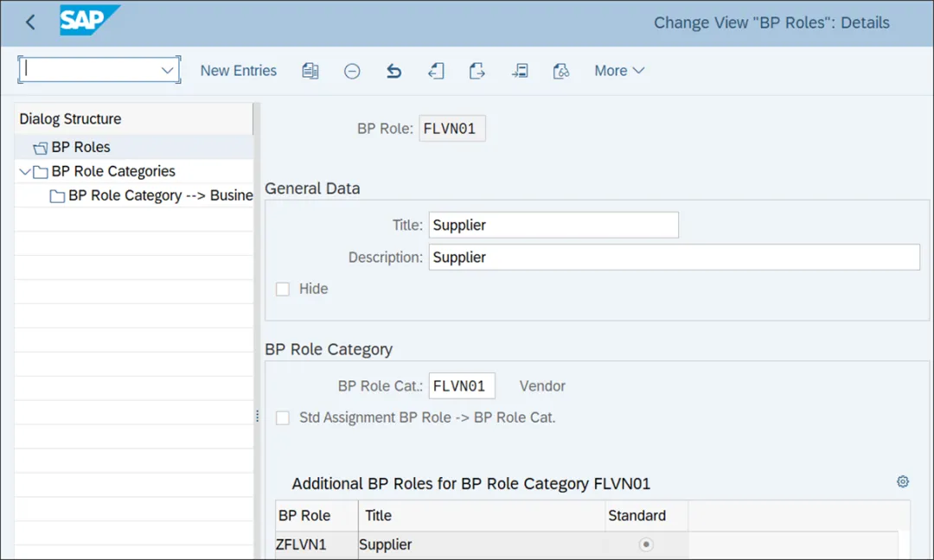
Task: Check Std Assignment BP Role checkbox
Action: 283,417
